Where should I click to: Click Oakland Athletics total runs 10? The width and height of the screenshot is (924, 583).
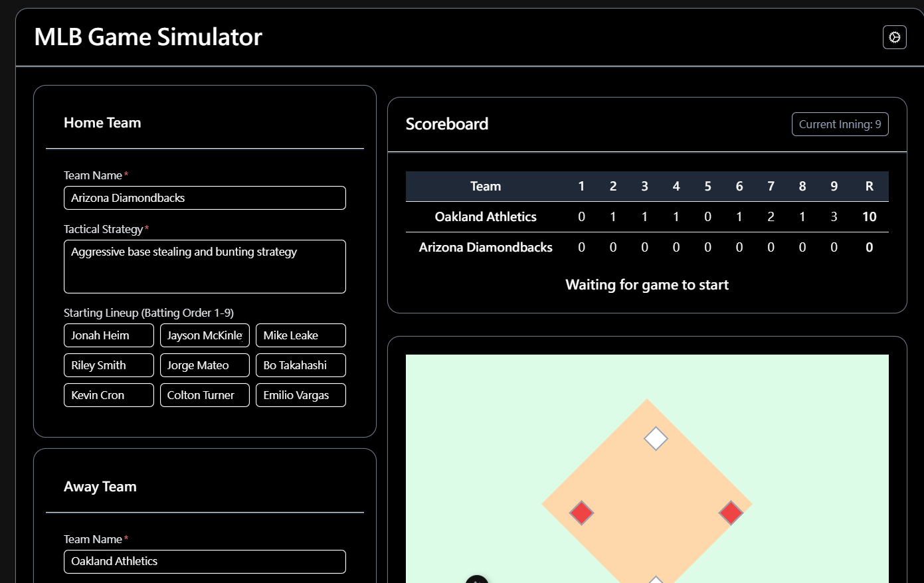[869, 217]
